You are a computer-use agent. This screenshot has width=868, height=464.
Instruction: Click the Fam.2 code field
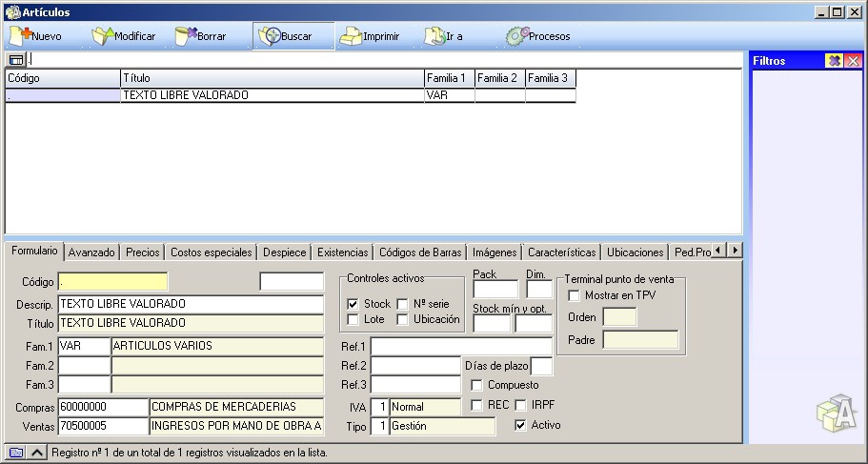[x=84, y=366]
